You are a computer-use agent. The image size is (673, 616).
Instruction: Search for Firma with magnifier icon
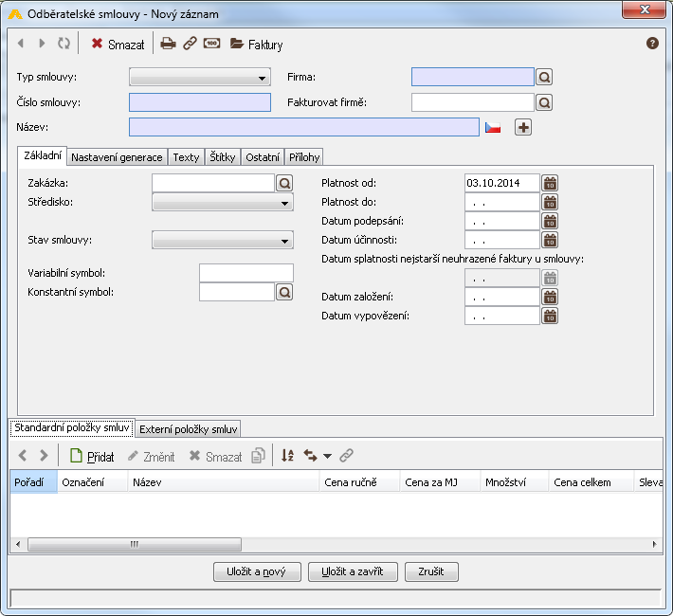pos(544,78)
